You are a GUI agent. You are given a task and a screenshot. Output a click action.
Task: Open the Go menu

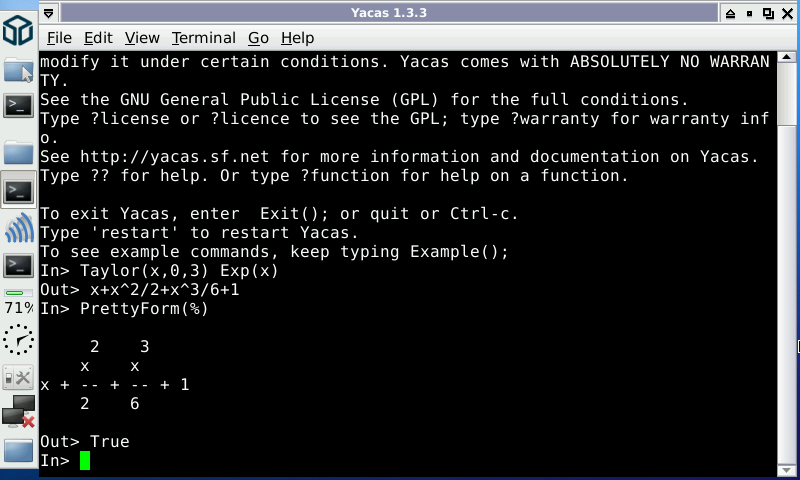click(258, 38)
